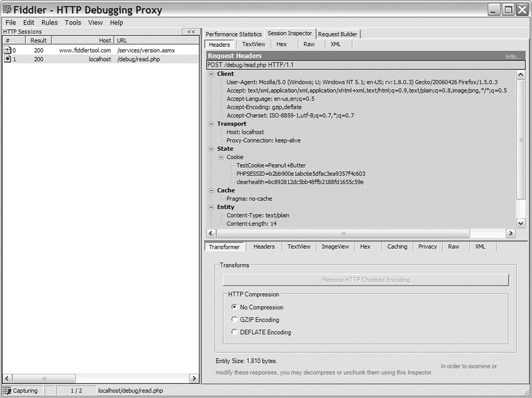Choose DEFLATE Encoding option
Viewport: 532px width, 398px height.
235,332
